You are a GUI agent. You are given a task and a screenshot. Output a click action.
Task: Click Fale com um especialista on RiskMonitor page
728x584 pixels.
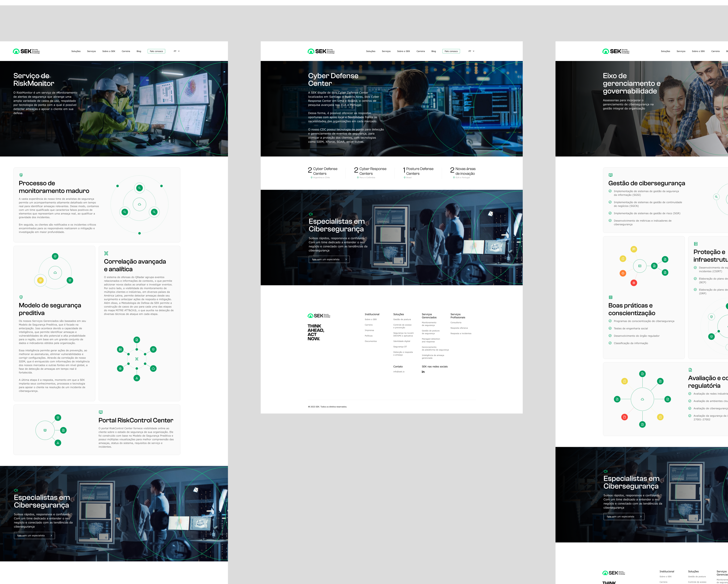pos(34,535)
